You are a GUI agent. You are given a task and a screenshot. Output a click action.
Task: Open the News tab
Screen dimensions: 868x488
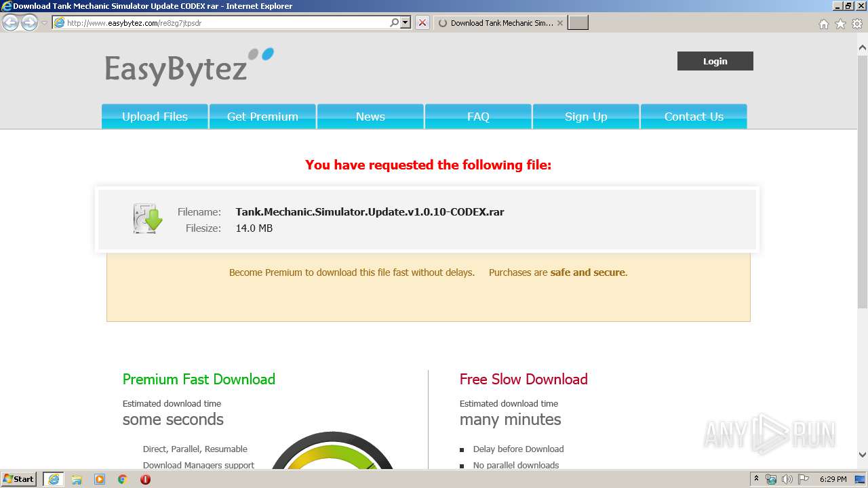pos(370,117)
